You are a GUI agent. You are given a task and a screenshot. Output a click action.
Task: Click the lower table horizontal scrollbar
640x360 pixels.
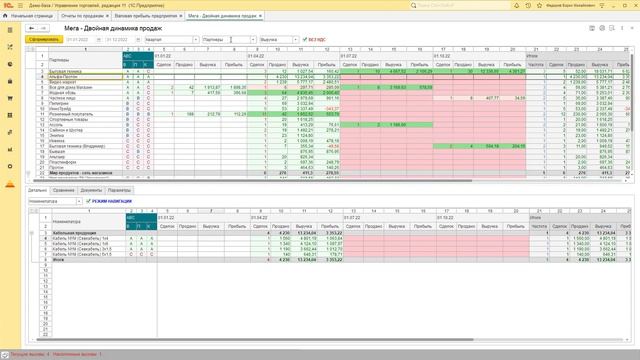click(x=255, y=339)
